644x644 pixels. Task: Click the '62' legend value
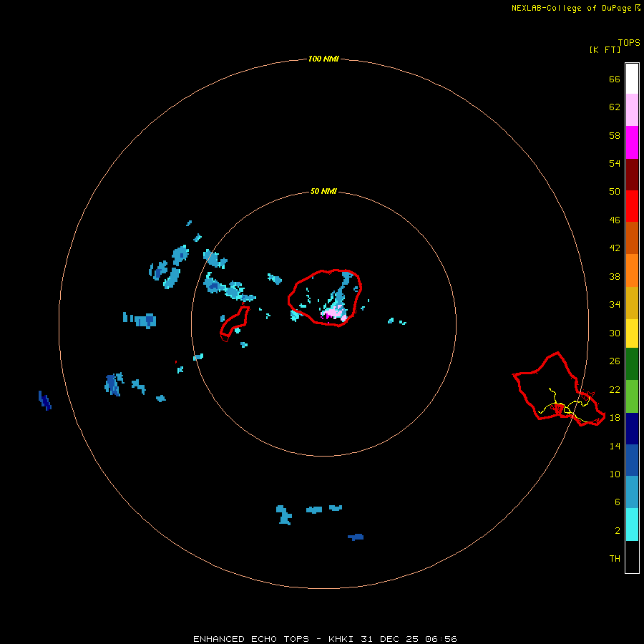[615, 107]
